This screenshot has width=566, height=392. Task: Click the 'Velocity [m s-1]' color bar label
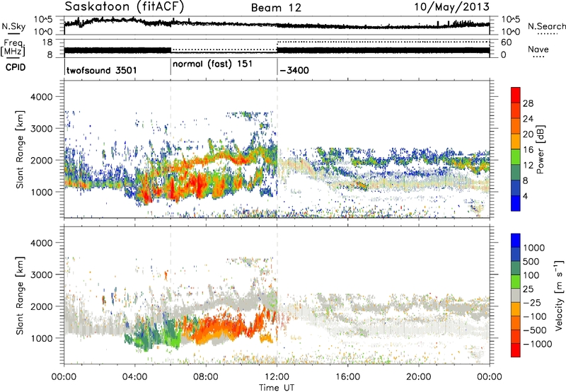pyautogui.click(x=559, y=295)
